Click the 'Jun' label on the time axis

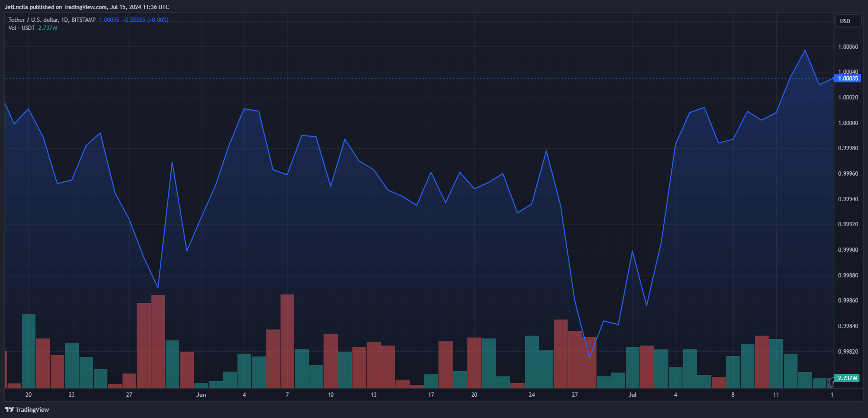coord(201,395)
